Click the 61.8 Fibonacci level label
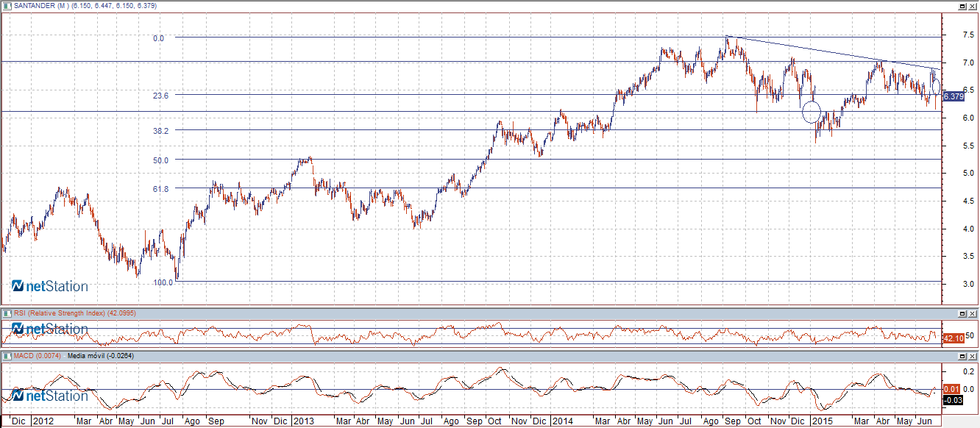 (161, 189)
